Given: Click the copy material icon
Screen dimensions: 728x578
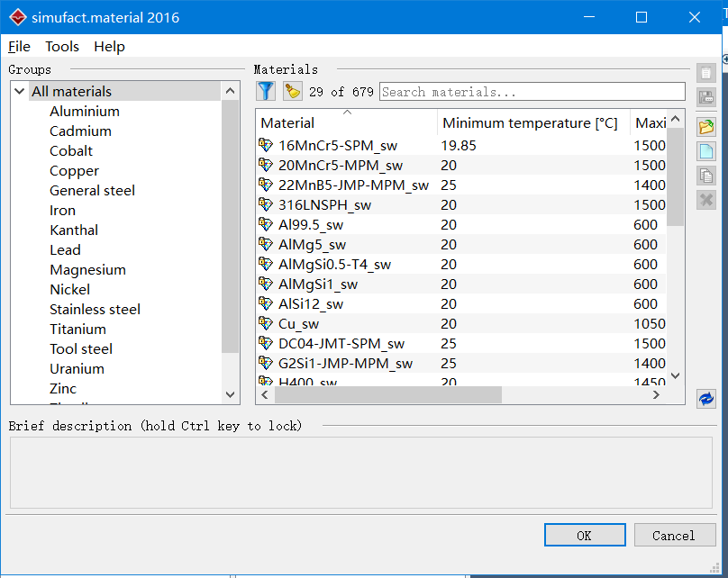Looking at the screenshot, I should coord(706,176).
